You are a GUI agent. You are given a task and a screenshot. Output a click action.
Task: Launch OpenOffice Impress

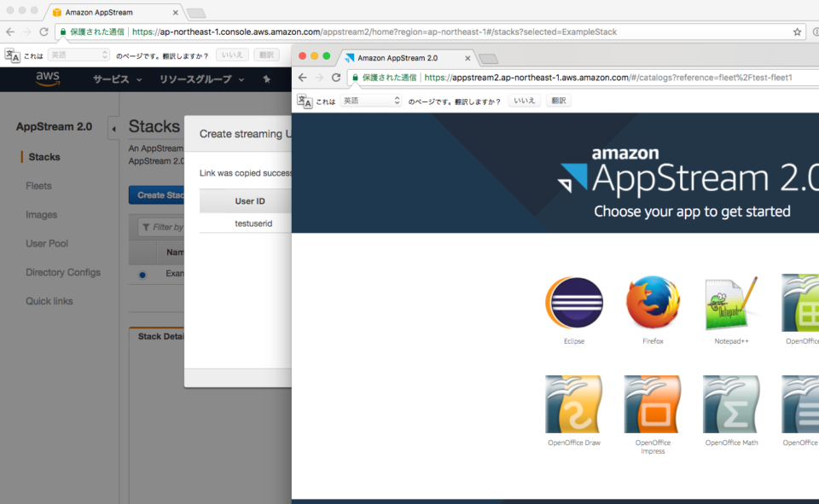click(x=653, y=405)
